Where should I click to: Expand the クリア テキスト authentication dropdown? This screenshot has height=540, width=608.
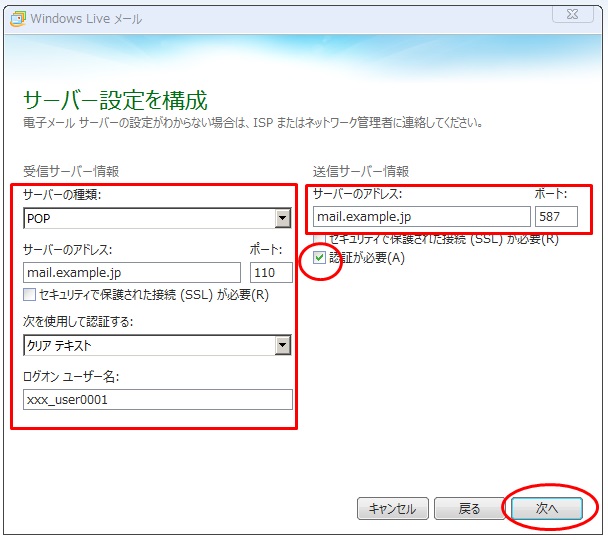pyautogui.click(x=283, y=346)
